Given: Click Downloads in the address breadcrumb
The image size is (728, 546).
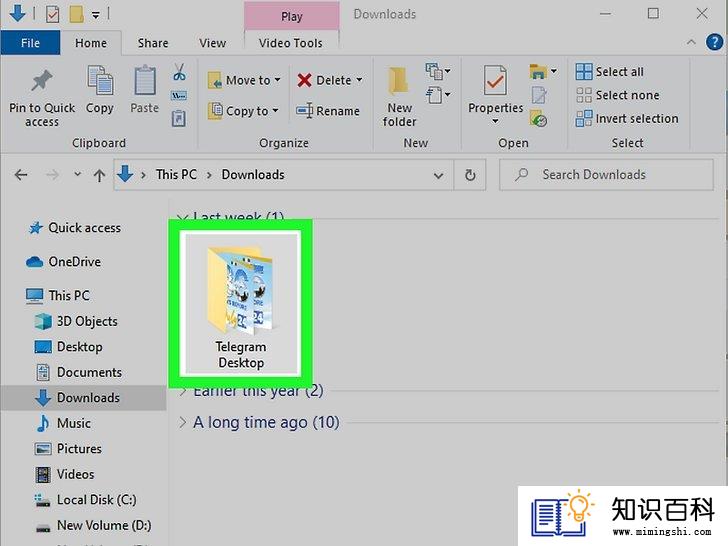Looking at the screenshot, I should coord(253,175).
